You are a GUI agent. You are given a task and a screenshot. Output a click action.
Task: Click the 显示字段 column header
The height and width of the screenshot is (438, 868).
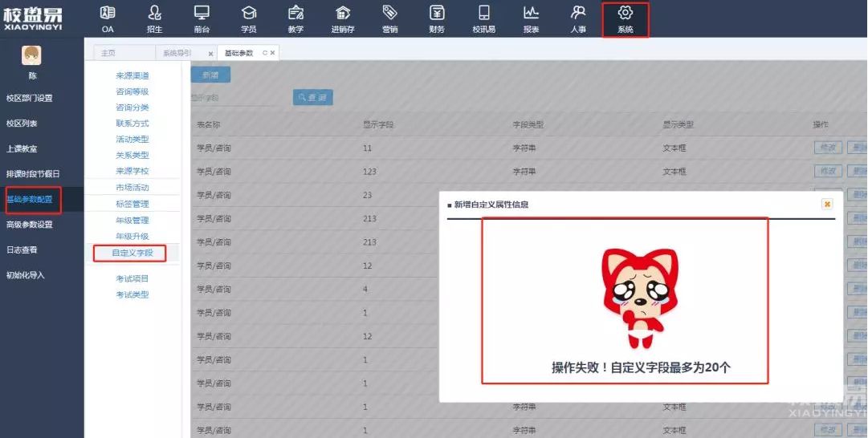[x=378, y=125]
